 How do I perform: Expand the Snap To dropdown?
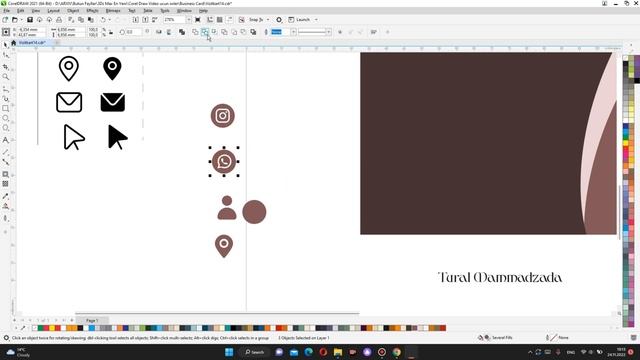pyautogui.click(x=268, y=20)
